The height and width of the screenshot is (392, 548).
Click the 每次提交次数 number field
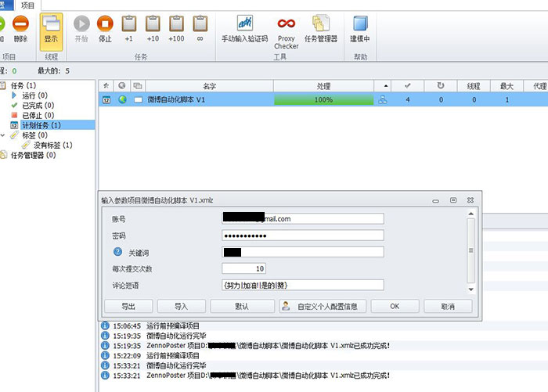(244, 268)
